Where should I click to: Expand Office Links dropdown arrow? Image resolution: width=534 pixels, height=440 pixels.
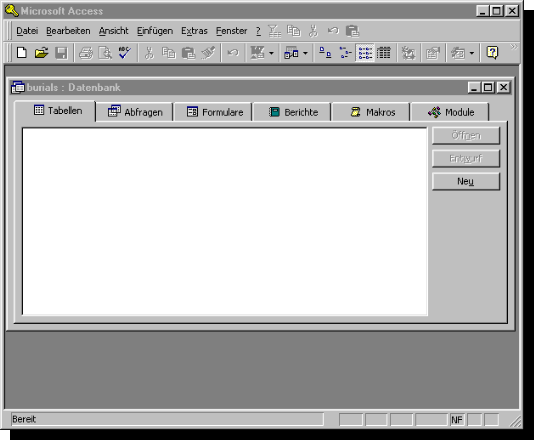point(271,53)
